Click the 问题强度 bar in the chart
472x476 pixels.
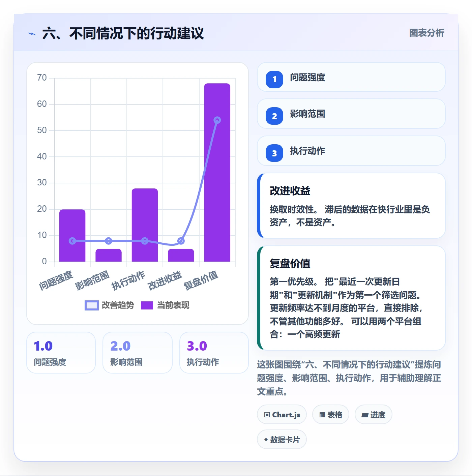[x=72, y=235]
